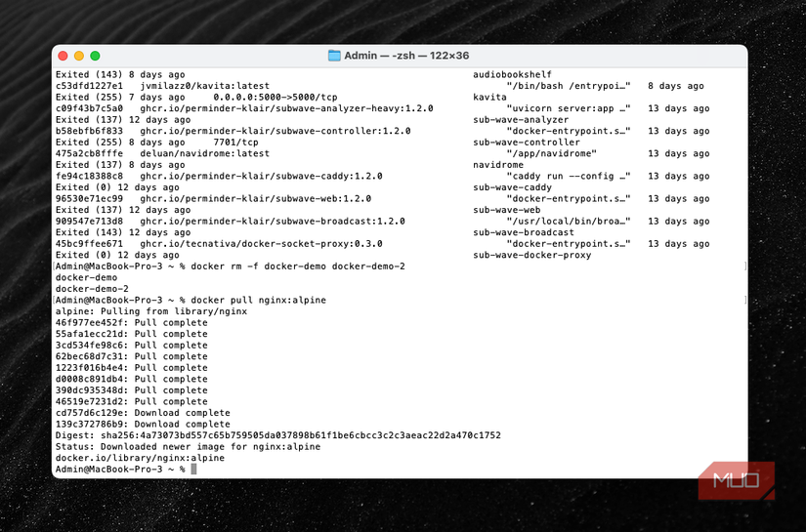Click the command "caddy run --config …"
The image size is (806, 532).
click(x=569, y=176)
